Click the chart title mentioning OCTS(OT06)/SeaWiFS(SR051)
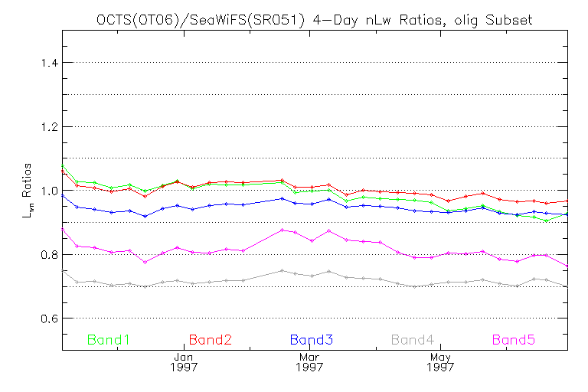 coord(314,19)
